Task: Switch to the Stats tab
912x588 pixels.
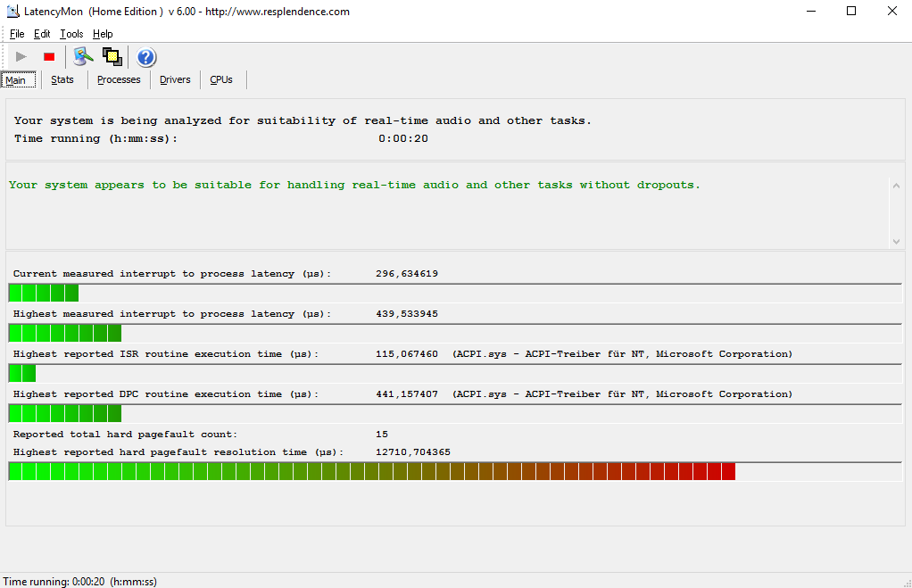Action: click(62, 79)
